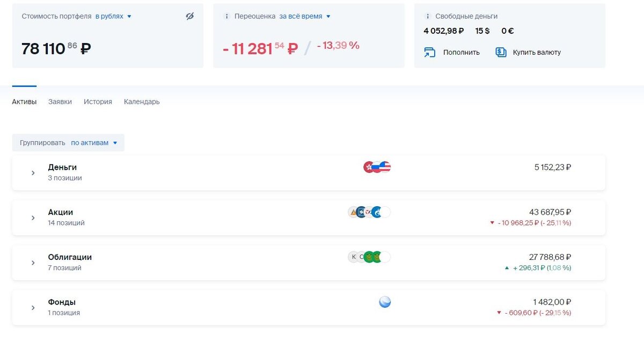Click the fund globe icon in Фонды row
This screenshot has width=644, height=341.
[385, 302]
